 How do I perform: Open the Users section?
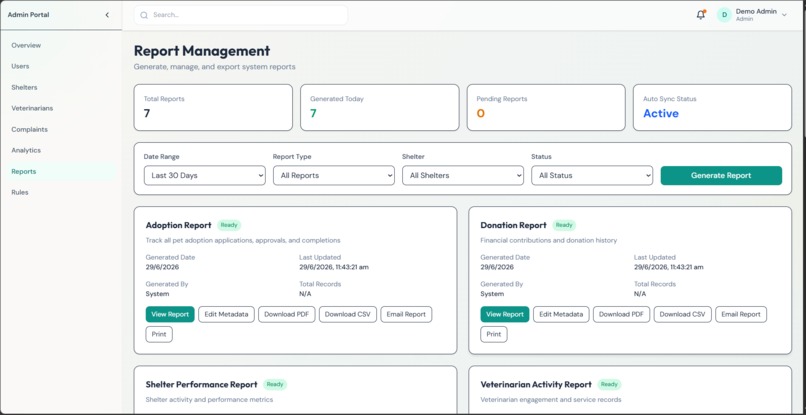21,66
